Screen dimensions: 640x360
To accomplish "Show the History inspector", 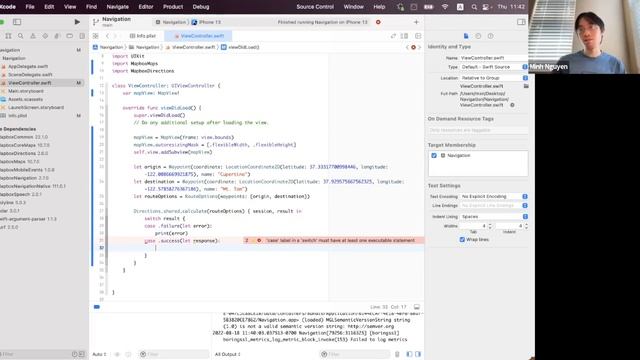I will coord(478,36).
